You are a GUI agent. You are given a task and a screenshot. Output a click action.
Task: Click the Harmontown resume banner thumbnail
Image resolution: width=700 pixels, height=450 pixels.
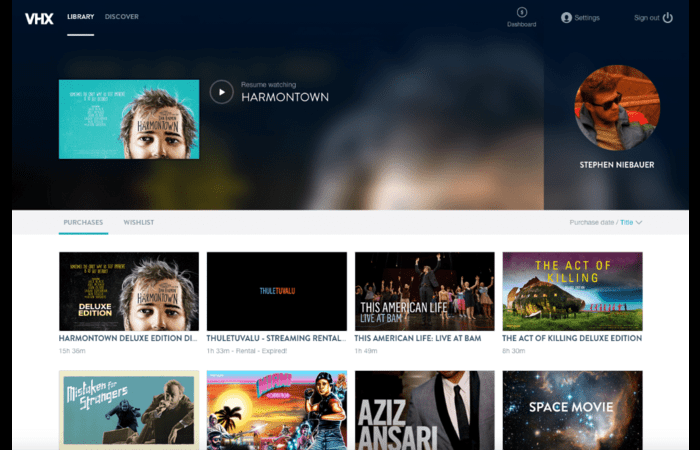click(129, 119)
